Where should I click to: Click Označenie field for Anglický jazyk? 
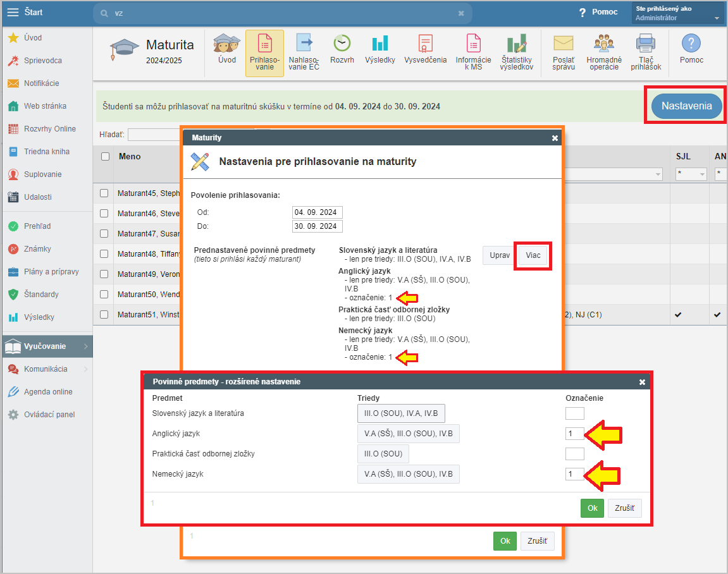(574, 434)
